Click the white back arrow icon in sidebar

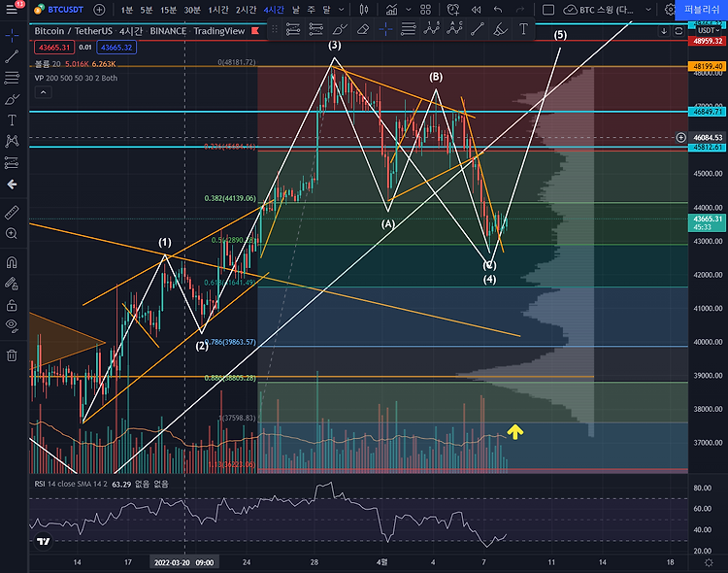12,185
